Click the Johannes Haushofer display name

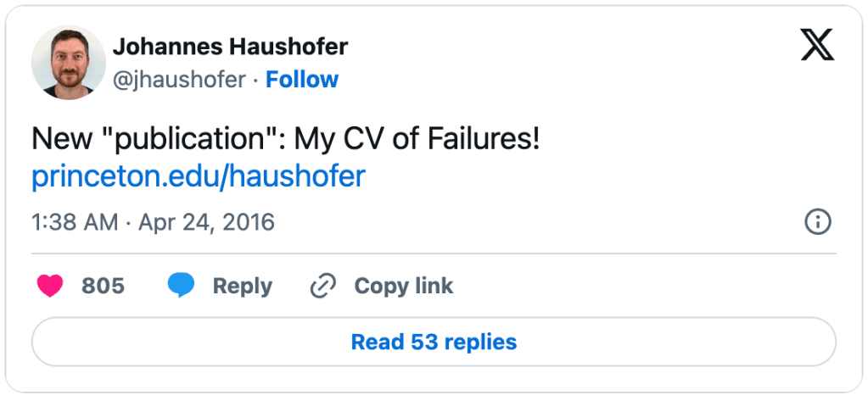(x=230, y=46)
